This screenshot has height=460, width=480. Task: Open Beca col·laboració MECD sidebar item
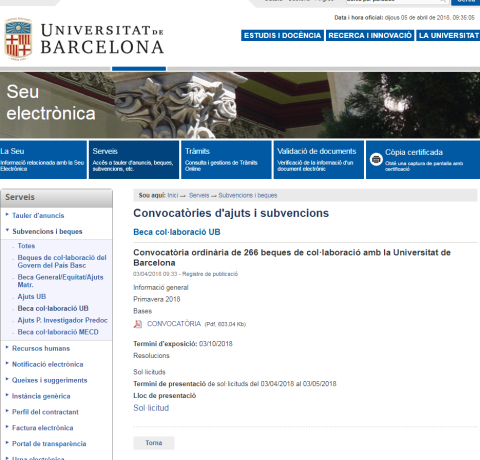58,332
